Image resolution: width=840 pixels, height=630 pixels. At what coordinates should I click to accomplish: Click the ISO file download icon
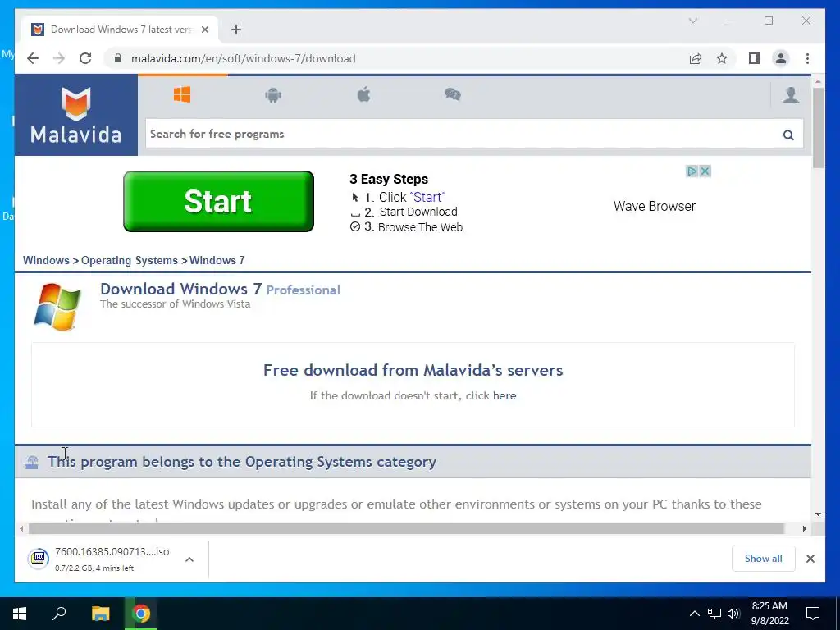click(39, 559)
